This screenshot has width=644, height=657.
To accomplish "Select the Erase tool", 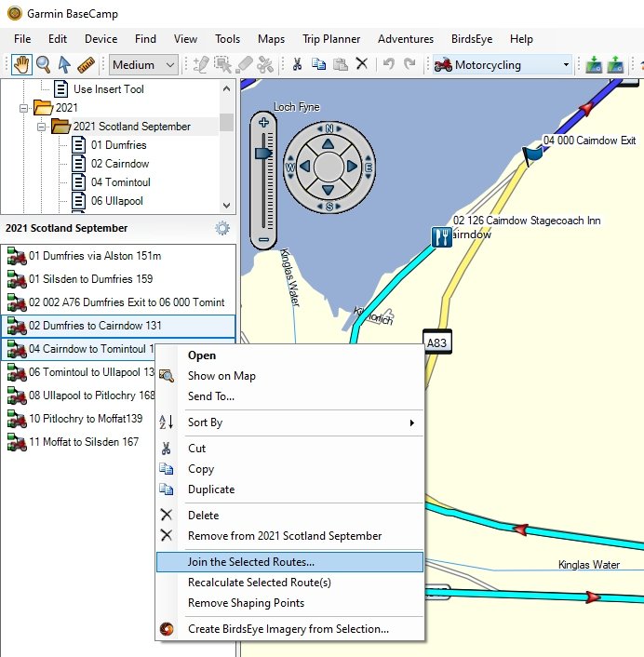I will [244, 65].
